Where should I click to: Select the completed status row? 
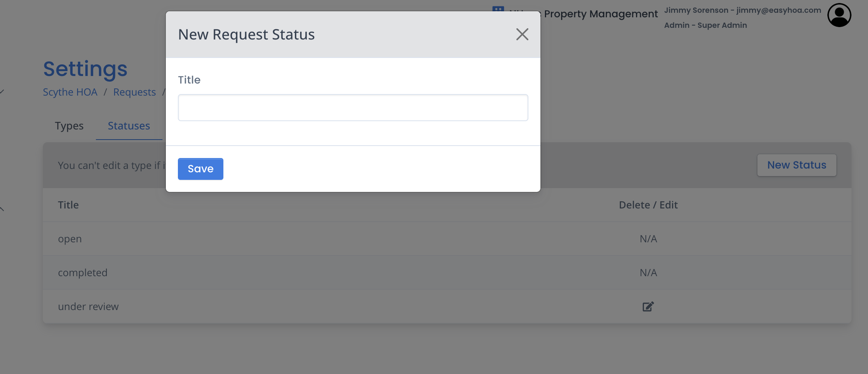click(x=447, y=272)
